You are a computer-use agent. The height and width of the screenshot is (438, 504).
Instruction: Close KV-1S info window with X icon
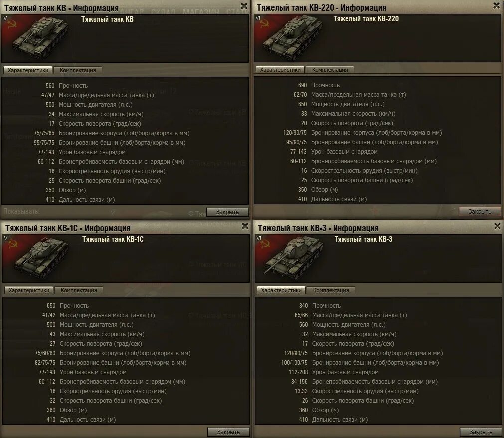245,226
